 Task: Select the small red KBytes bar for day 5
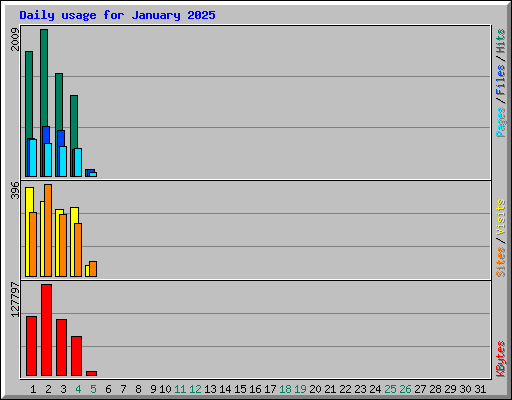coord(91,374)
